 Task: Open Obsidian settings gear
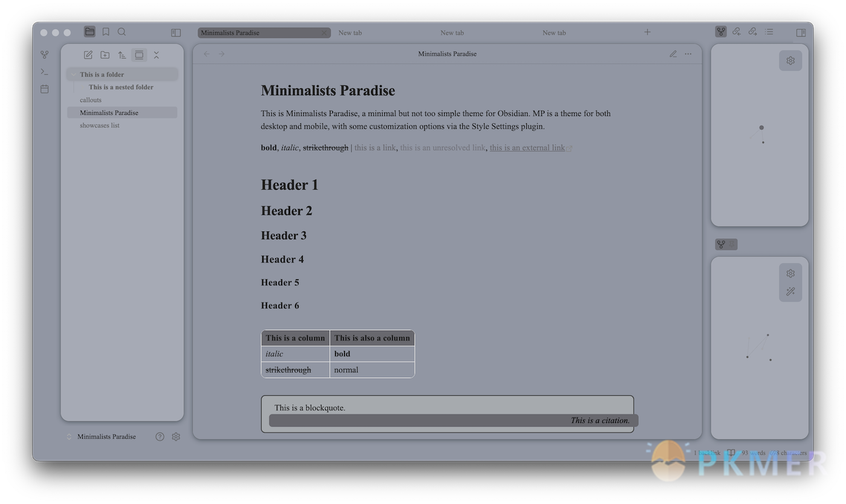176,436
